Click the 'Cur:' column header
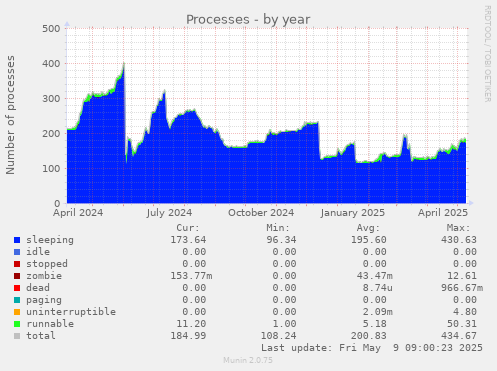This screenshot has width=497, height=371. tap(188, 228)
